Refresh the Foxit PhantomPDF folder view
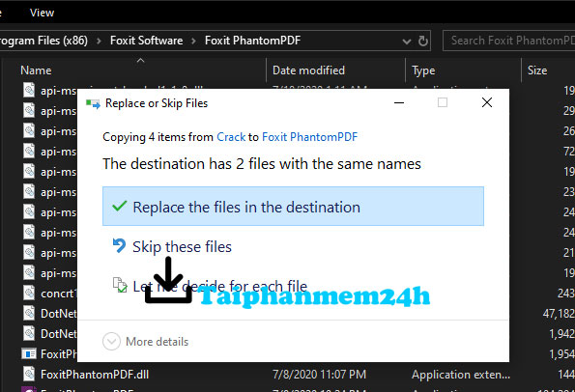This screenshot has height=392, width=575. tap(423, 41)
